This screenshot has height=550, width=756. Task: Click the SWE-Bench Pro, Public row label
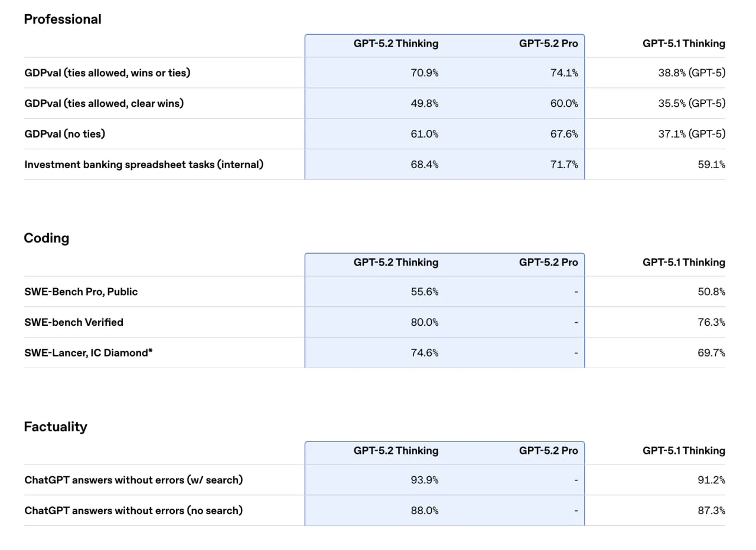(81, 292)
